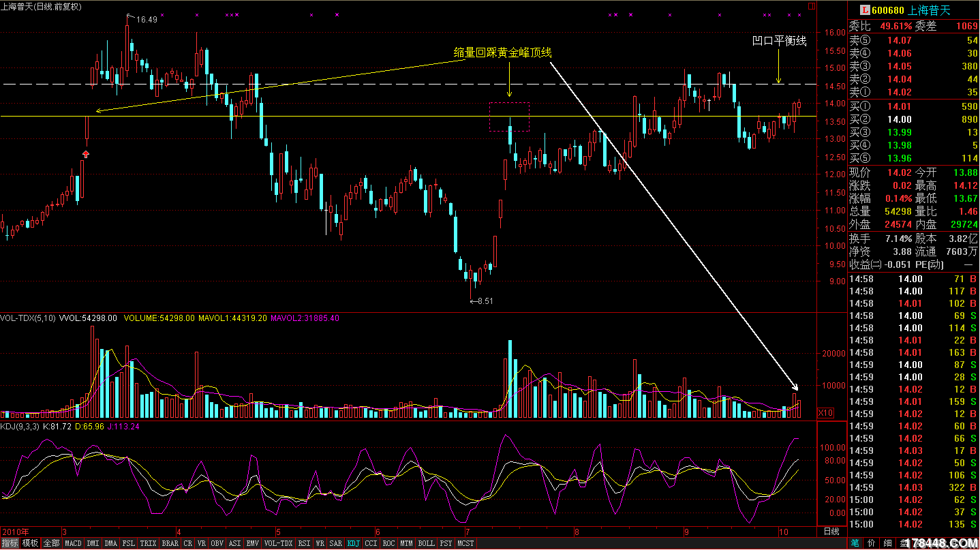This screenshot has height=550, width=980.
Task: Select the 全部 indicators tab
Action: coord(52,544)
